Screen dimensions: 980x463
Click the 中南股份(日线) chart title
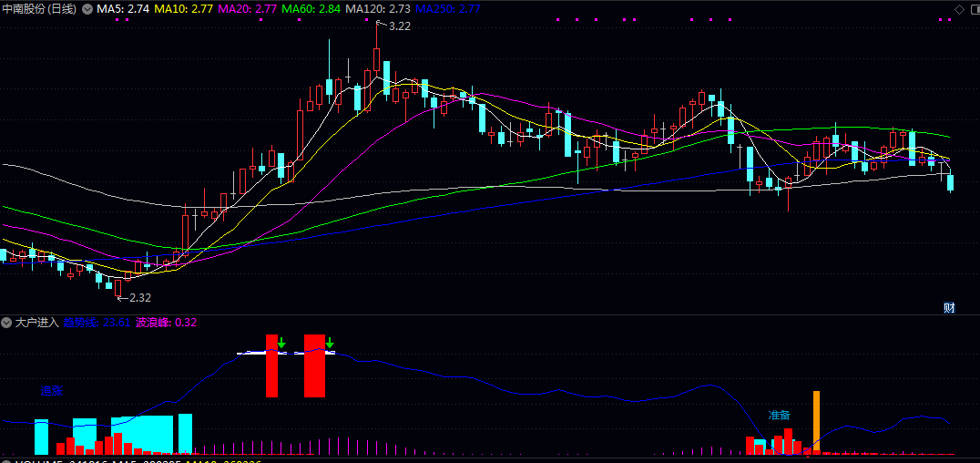[39, 9]
